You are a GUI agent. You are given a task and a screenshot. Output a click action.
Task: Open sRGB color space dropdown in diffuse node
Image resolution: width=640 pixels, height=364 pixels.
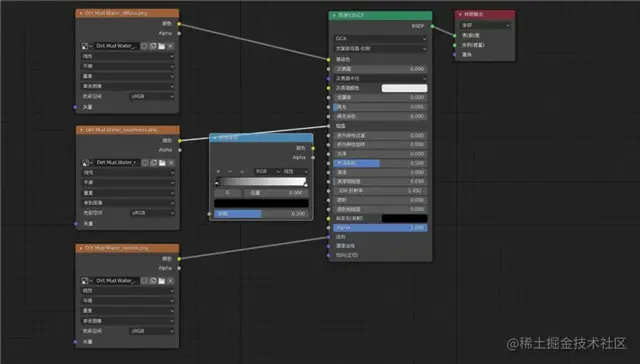(152, 96)
